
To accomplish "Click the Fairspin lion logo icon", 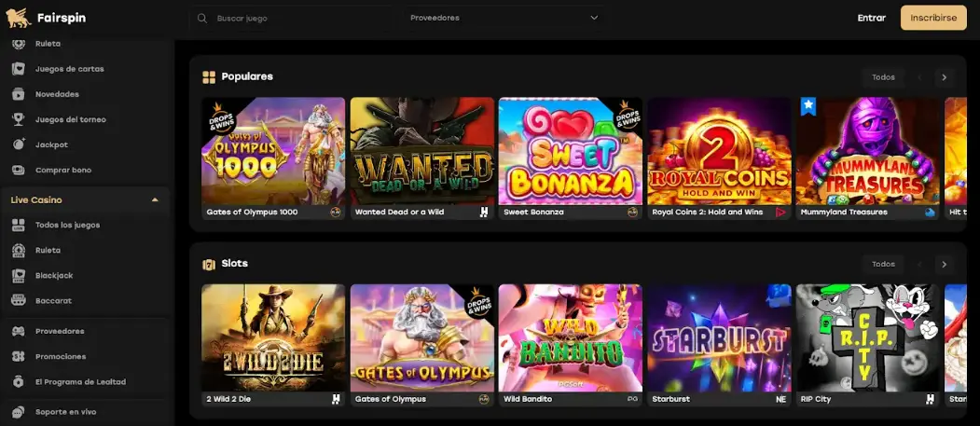I will 18,18.
